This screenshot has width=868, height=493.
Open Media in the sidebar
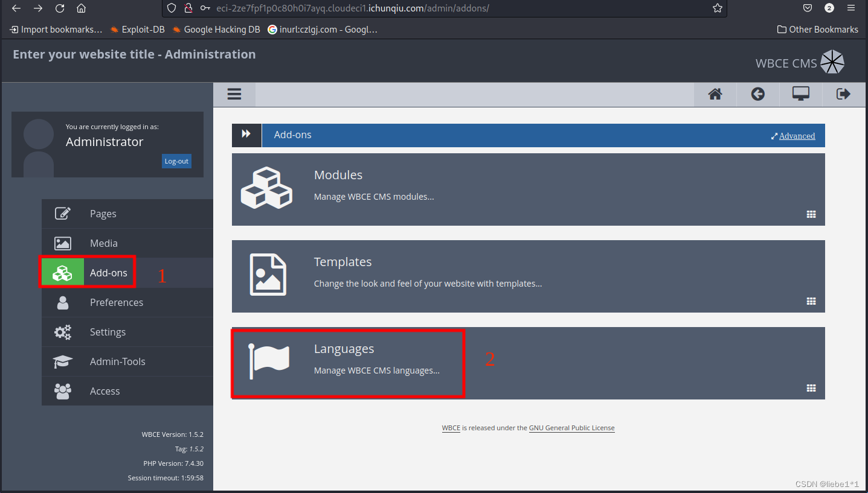[127, 243]
